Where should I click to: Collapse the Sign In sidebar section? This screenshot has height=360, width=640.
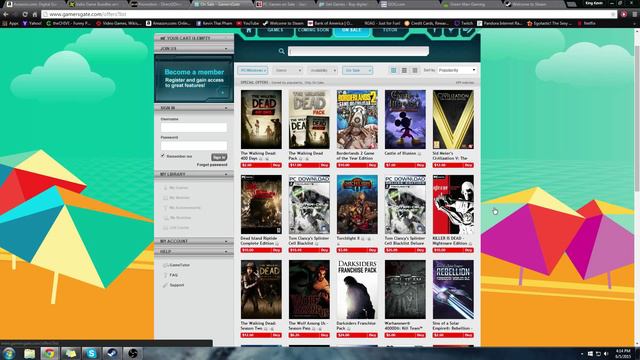click(193, 108)
